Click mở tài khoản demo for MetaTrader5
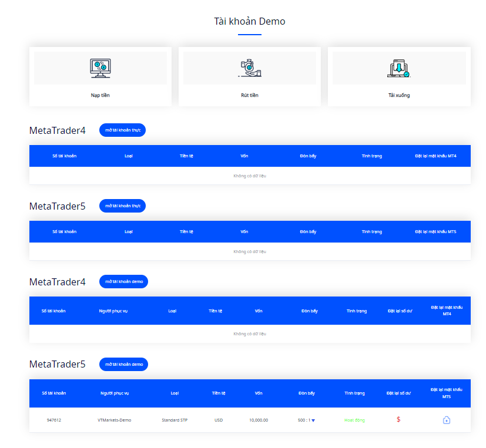 click(x=123, y=364)
